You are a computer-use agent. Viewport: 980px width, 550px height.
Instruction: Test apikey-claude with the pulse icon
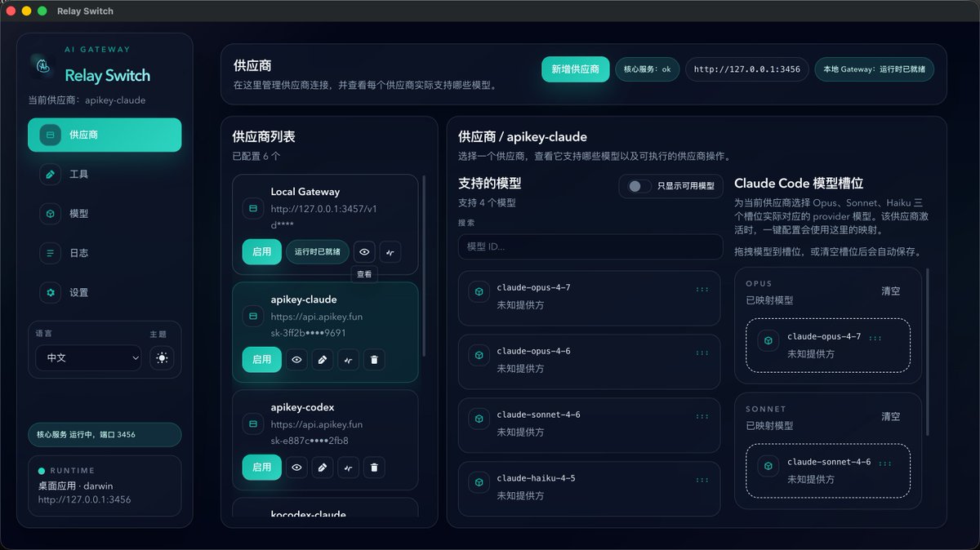tap(349, 360)
